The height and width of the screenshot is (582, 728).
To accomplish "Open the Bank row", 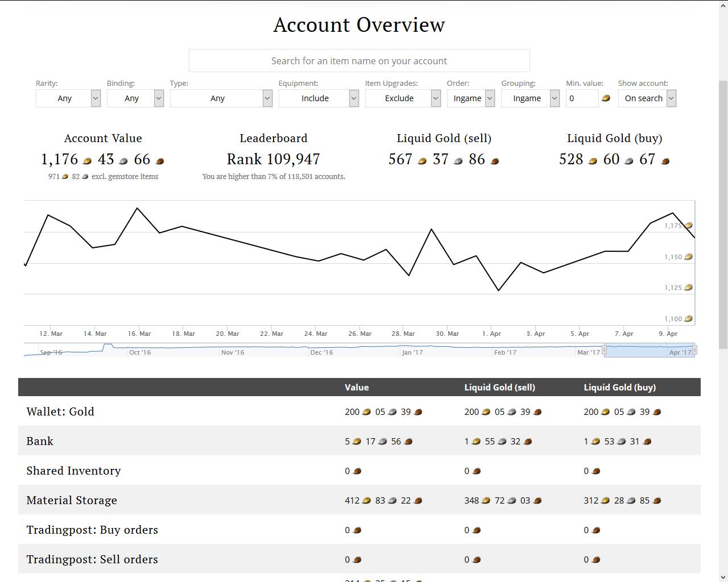I will [x=359, y=441].
